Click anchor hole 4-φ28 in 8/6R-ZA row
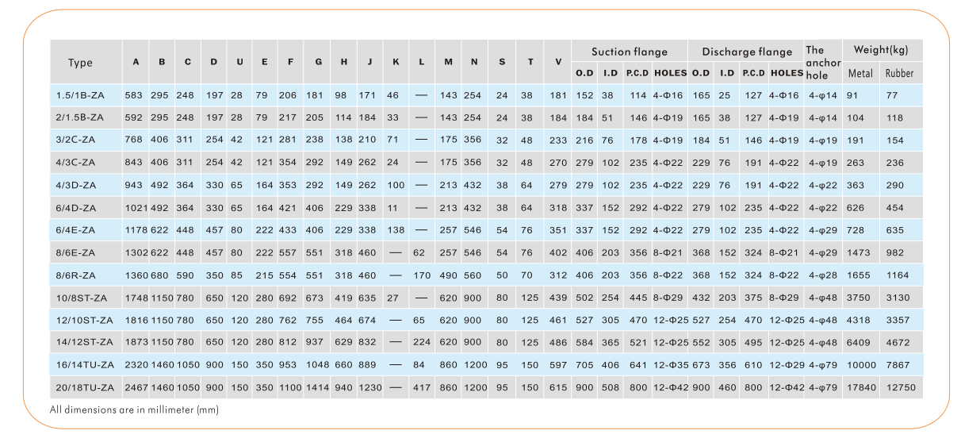This screenshot has width=980, height=446. (x=821, y=275)
